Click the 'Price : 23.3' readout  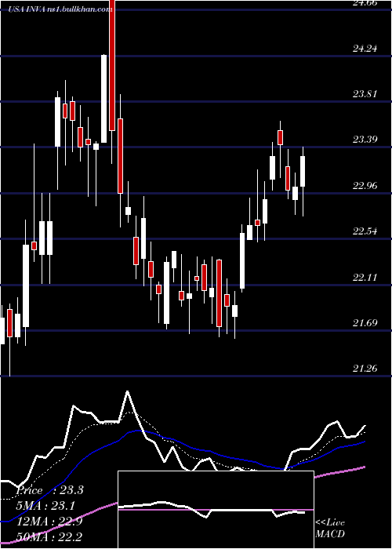pos(49,490)
